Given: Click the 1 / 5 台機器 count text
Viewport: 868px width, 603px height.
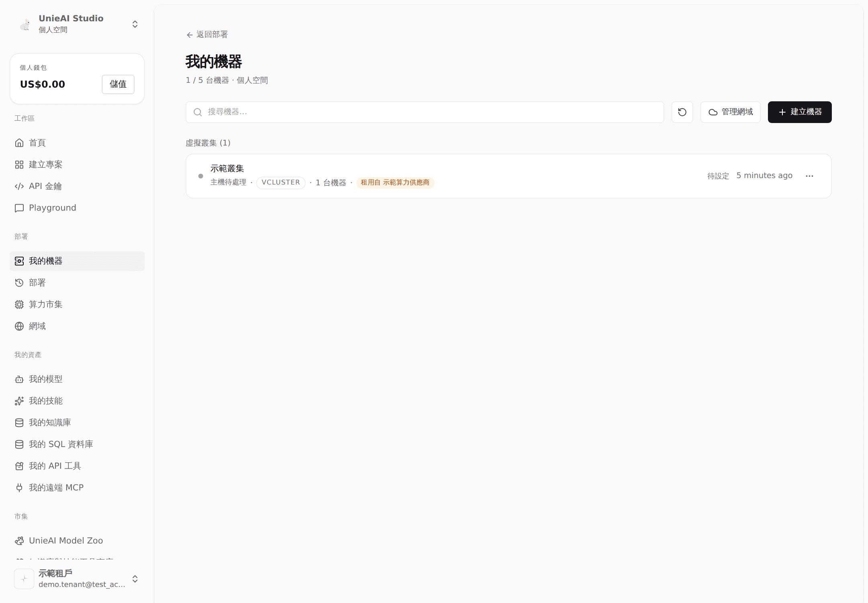Looking at the screenshot, I should click(x=207, y=80).
